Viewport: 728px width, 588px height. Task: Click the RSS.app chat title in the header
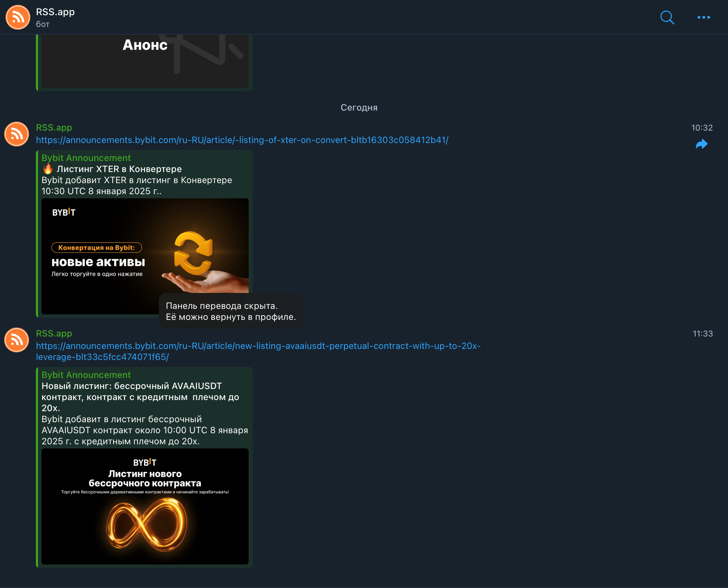[55, 12]
